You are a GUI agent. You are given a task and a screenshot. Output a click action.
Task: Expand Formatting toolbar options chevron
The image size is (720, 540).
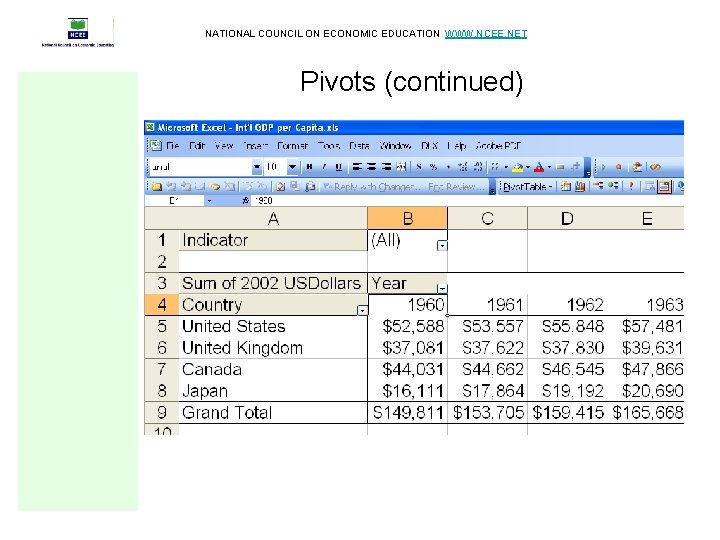(588, 168)
